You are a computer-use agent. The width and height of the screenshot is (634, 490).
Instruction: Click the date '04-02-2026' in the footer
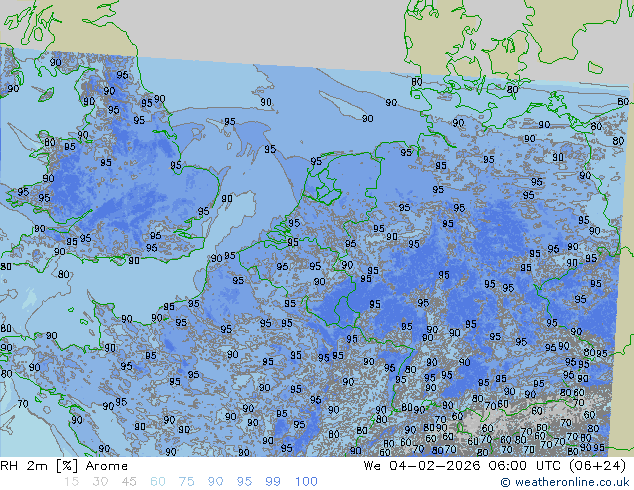pyautogui.click(x=435, y=466)
